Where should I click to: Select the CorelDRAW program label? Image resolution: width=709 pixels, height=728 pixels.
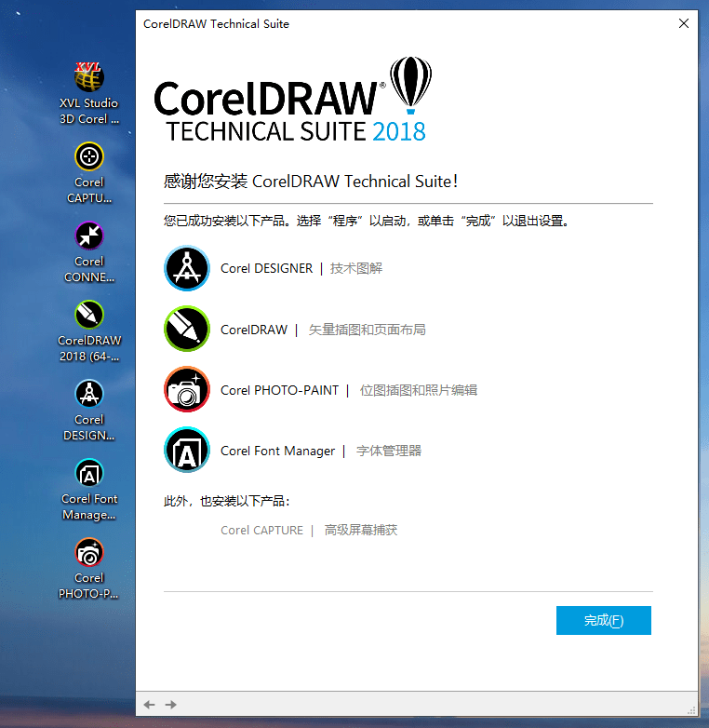pyautogui.click(x=254, y=330)
